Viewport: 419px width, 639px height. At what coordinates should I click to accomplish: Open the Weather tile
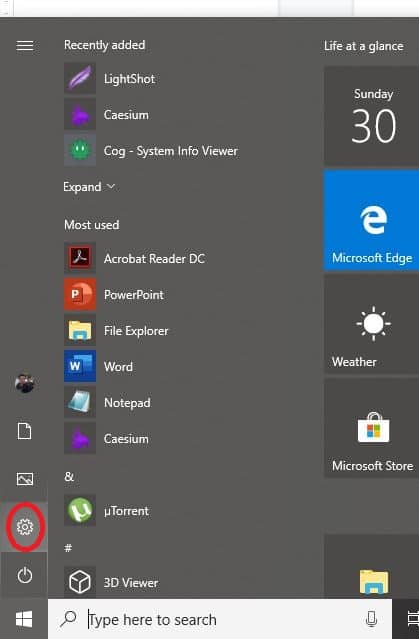coord(371,324)
